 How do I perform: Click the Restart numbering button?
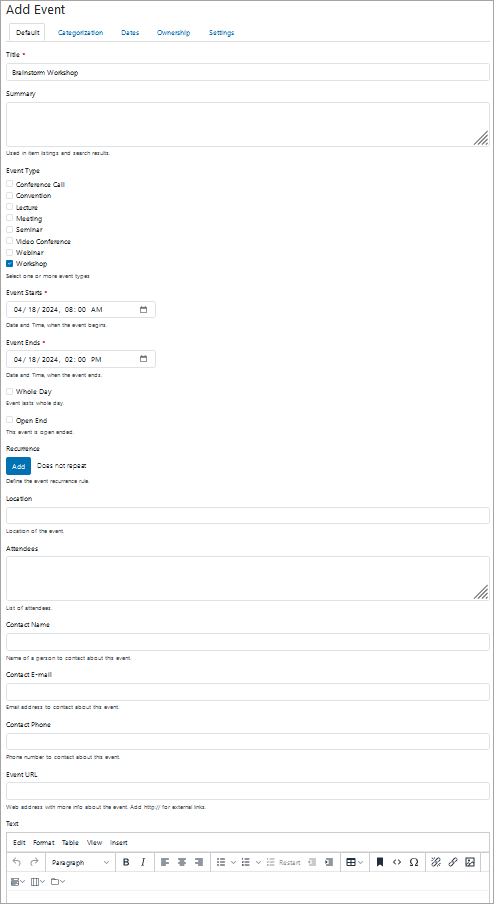(x=284, y=862)
